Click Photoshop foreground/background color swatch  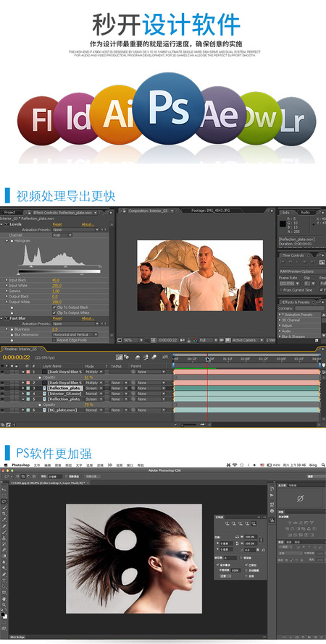tap(4, 616)
